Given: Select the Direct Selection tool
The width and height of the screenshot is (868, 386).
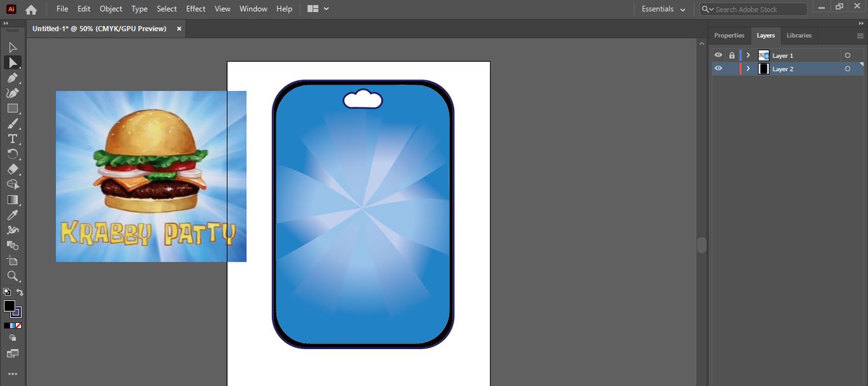Looking at the screenshot, I should coord(13,62).
